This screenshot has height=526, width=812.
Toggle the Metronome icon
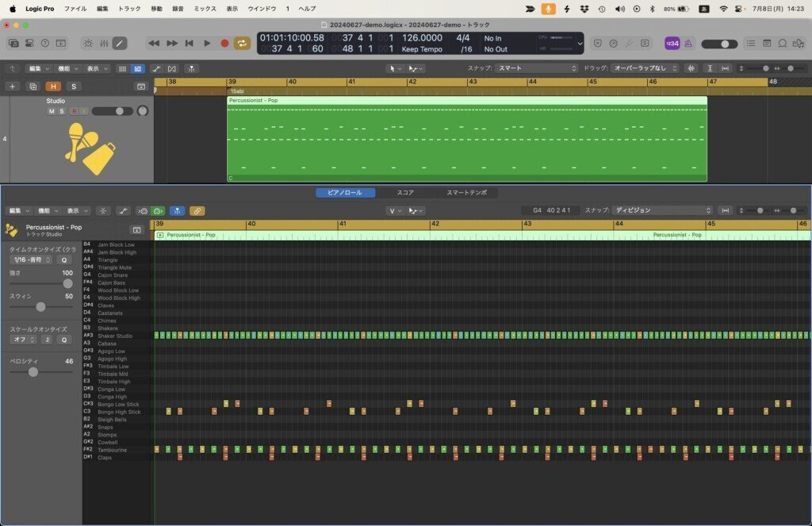tap(688, 44)
